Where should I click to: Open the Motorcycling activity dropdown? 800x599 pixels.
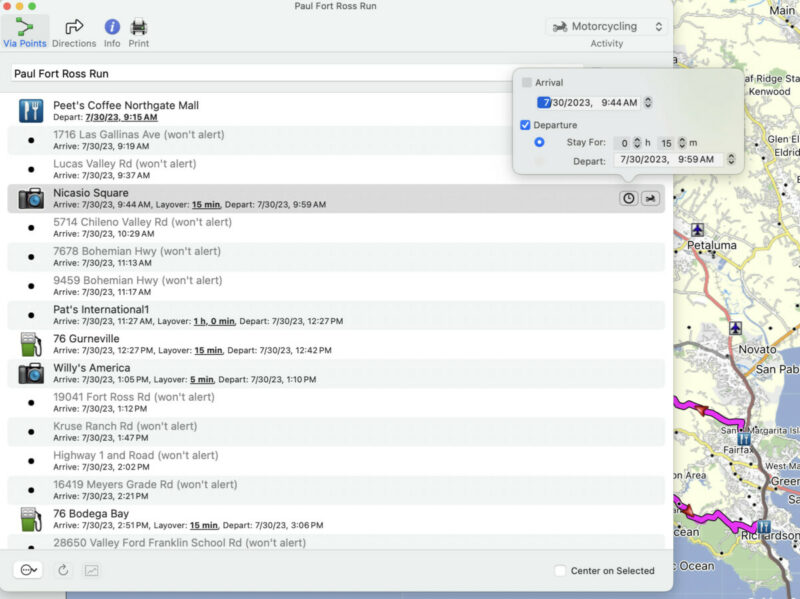[x=607, y=26]
